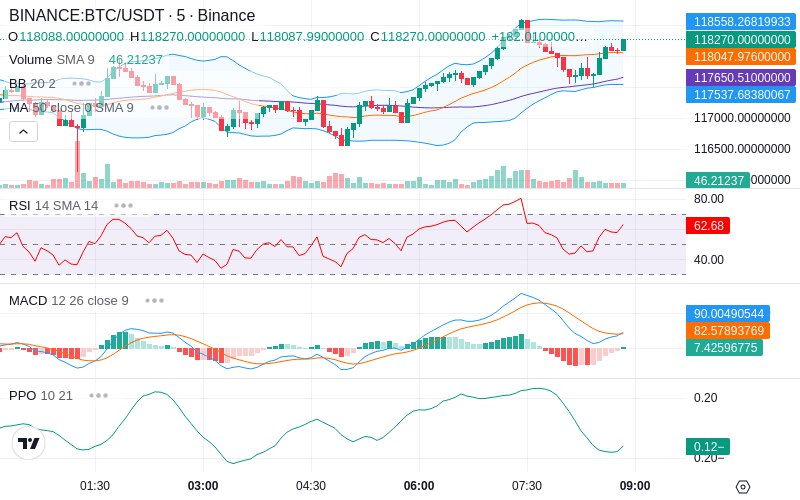The image size is (800, 500).
Task: Open the TradingView logo link
Action: [29, 443]
